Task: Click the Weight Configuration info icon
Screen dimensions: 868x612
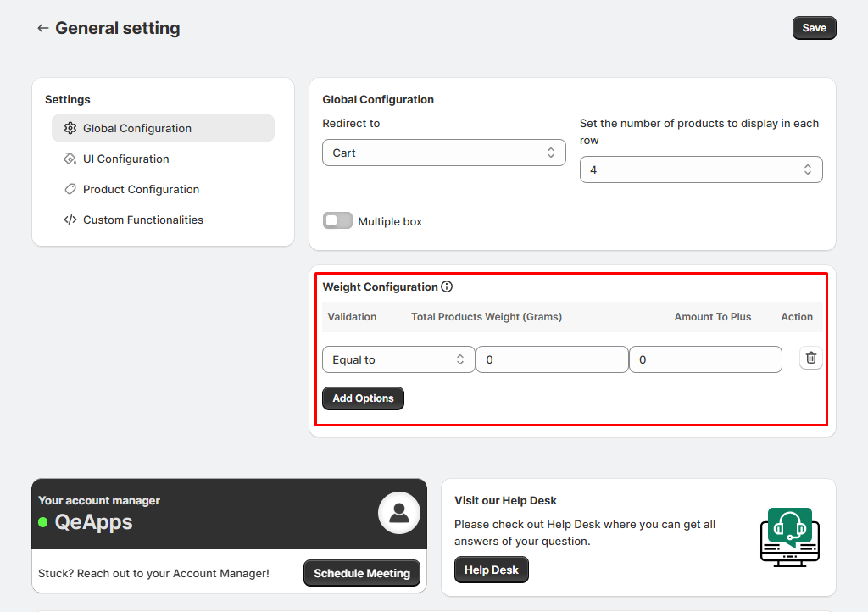Action: coord(447,287)
